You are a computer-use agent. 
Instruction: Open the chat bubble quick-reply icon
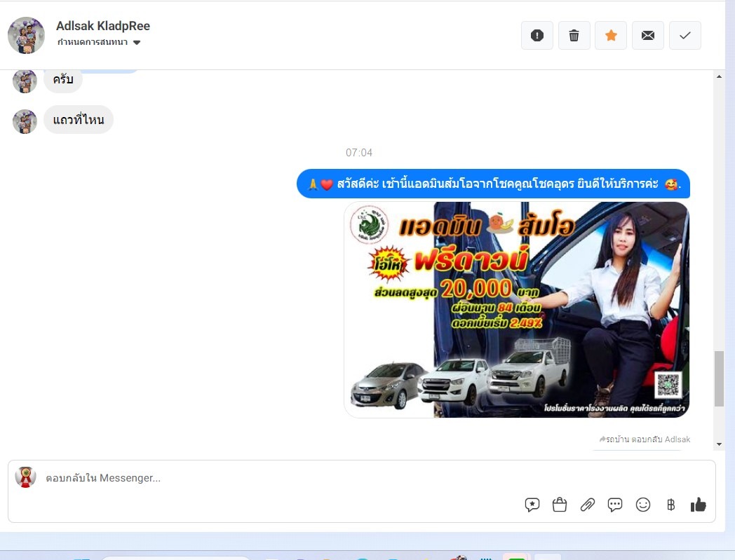[x=615, y=505]
